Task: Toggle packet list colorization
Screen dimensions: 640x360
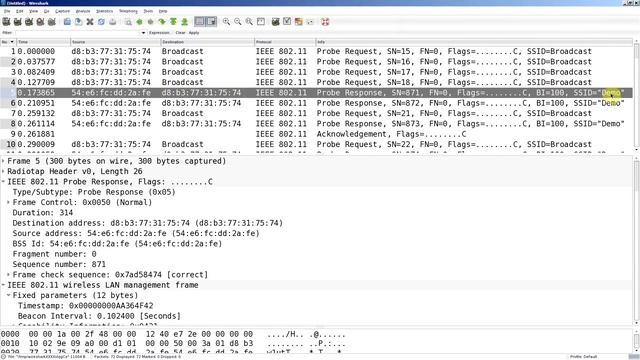Action: point(200,22)
